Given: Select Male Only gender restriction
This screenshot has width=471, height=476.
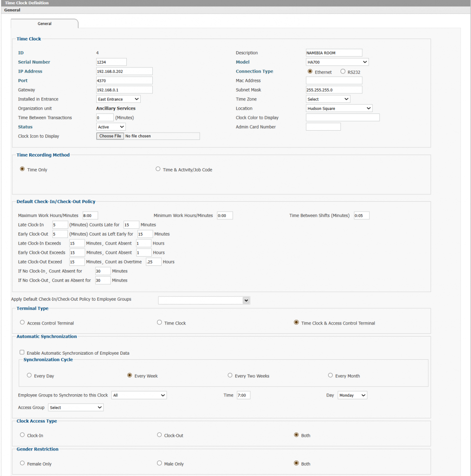Looking at the screenshot, I should [159, 463].
